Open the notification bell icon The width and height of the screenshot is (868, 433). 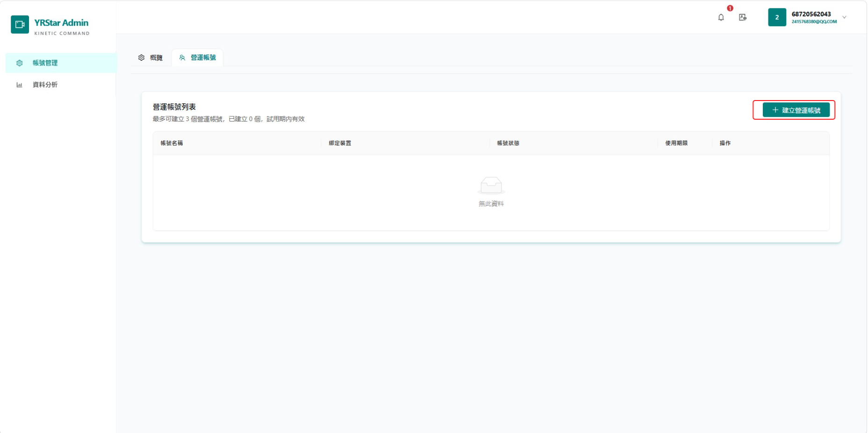click(x=721, y=17)
